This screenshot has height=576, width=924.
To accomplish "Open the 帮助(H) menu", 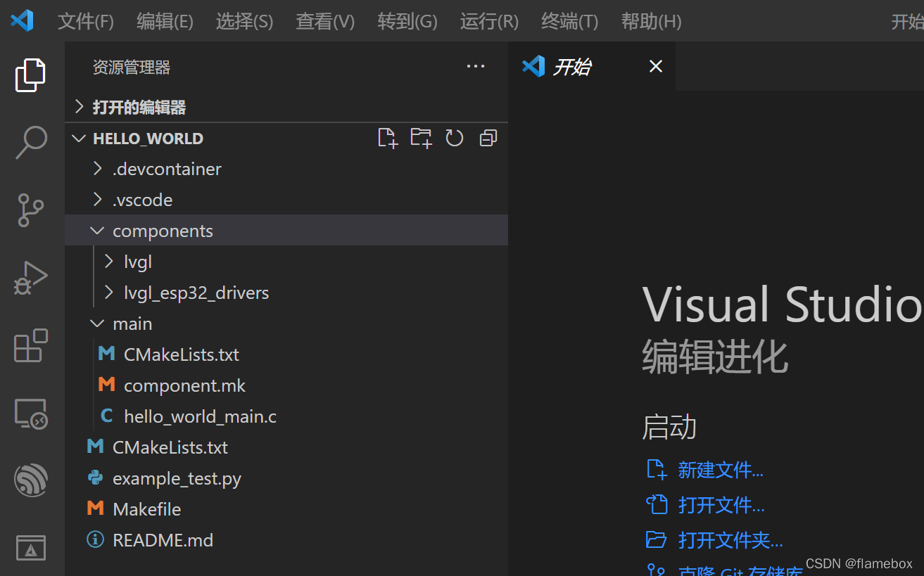I will (651, 21).
